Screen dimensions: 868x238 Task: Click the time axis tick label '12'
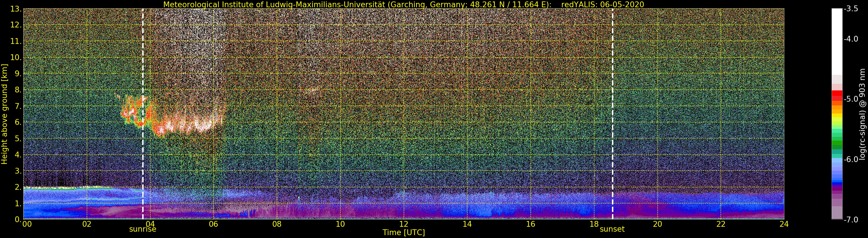[403, 224]
